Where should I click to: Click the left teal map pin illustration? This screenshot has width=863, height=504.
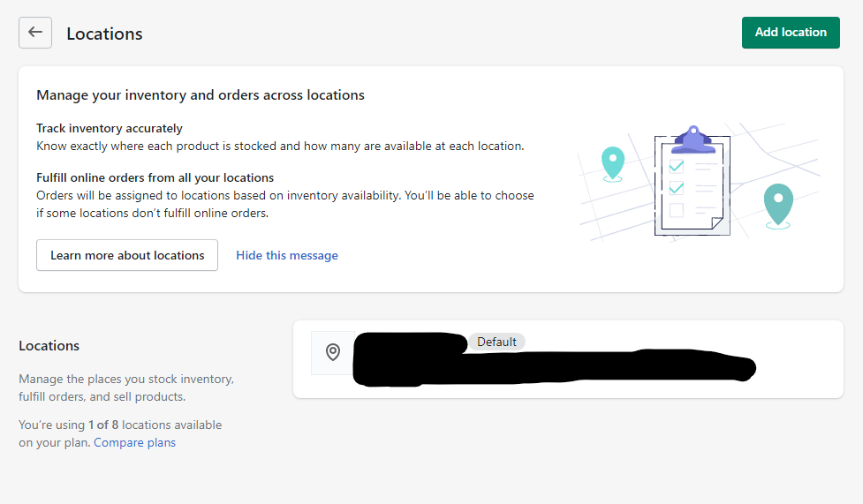point(612,164)
